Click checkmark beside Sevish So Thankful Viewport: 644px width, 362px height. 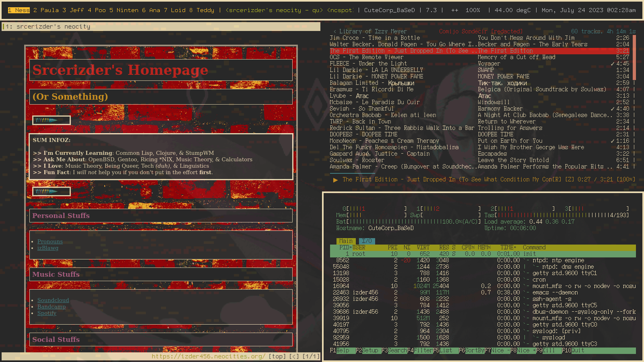click(x=613, y=109)
